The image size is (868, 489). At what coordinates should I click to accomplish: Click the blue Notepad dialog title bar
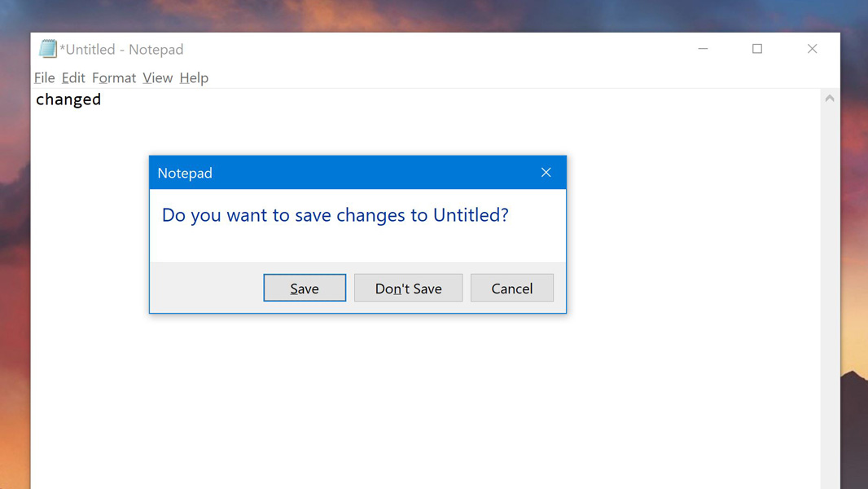coord(342,173)
